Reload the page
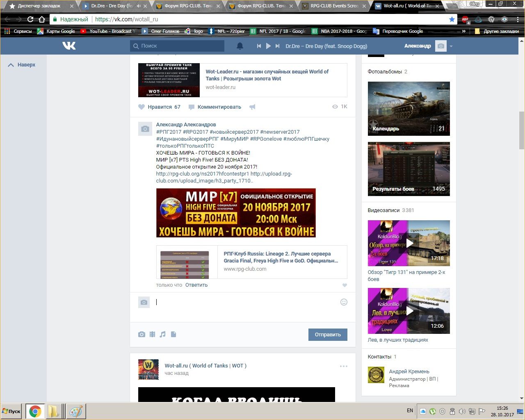Screen dimensions: 525x420 coord(30,19)
